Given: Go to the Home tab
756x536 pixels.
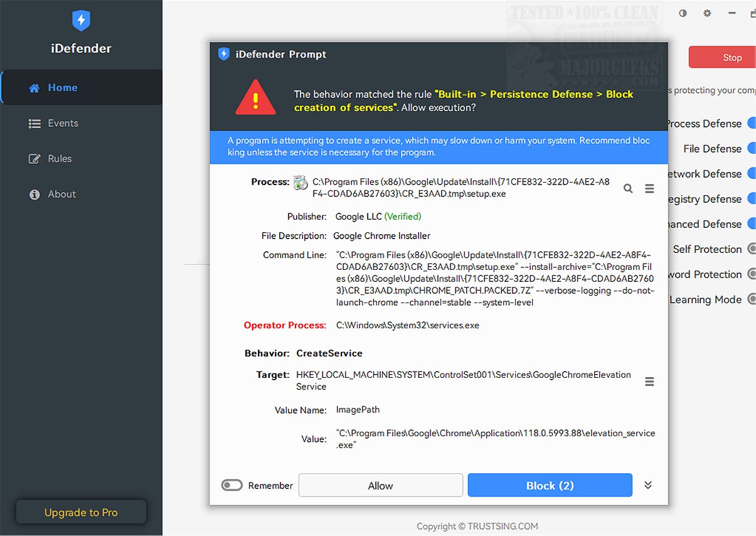Looking at the screenshot, I should (63, 88).
